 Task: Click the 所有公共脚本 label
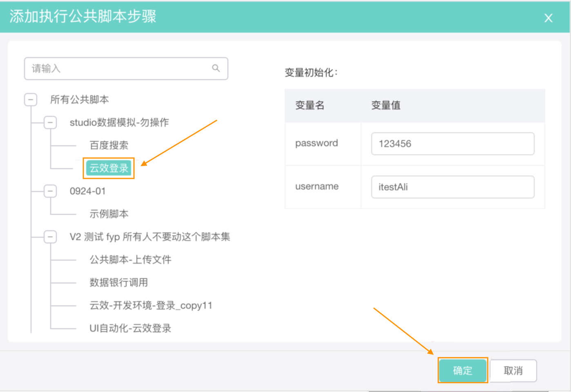point(79,100)
